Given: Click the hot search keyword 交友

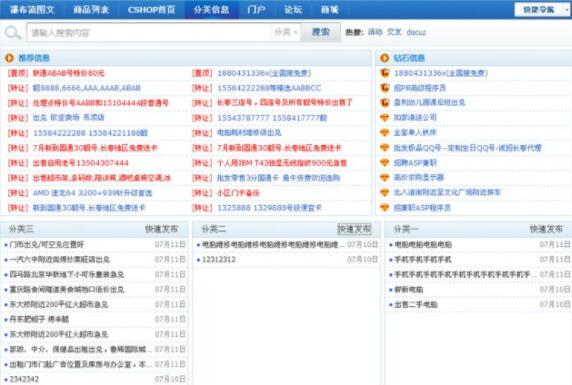Looking at the screenshot, I should 394,32.
